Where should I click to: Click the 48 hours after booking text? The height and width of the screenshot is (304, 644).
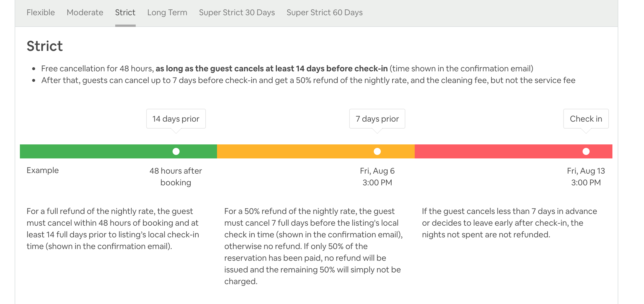click(176, 177)
